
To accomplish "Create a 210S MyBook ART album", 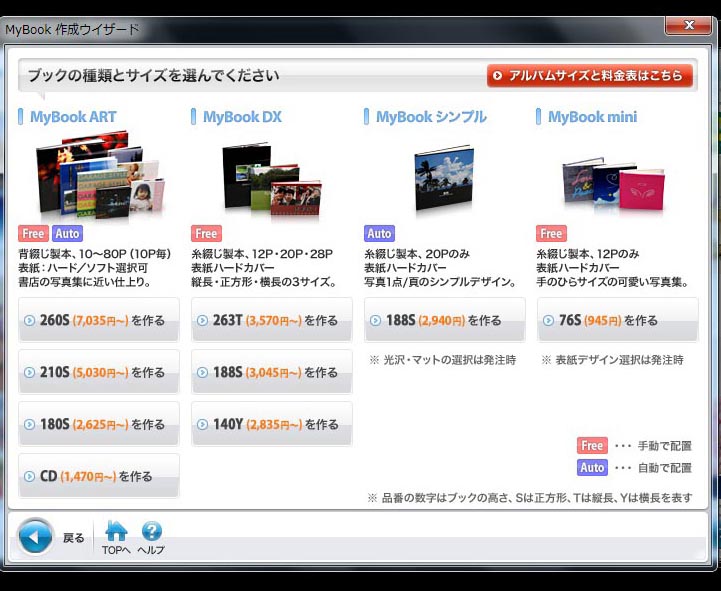I will [99, 372].
